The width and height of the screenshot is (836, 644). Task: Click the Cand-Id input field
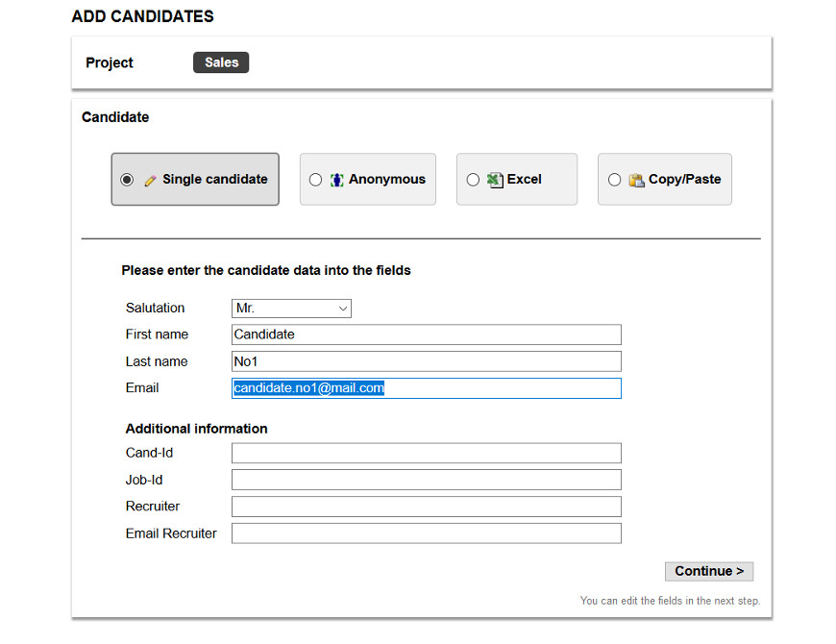[427, 453]
